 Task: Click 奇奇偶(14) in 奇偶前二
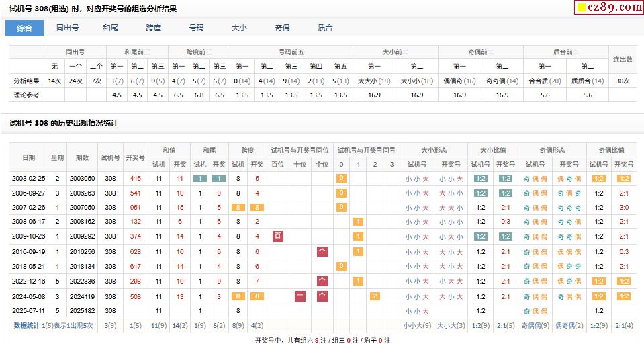[x=502, y=81]
